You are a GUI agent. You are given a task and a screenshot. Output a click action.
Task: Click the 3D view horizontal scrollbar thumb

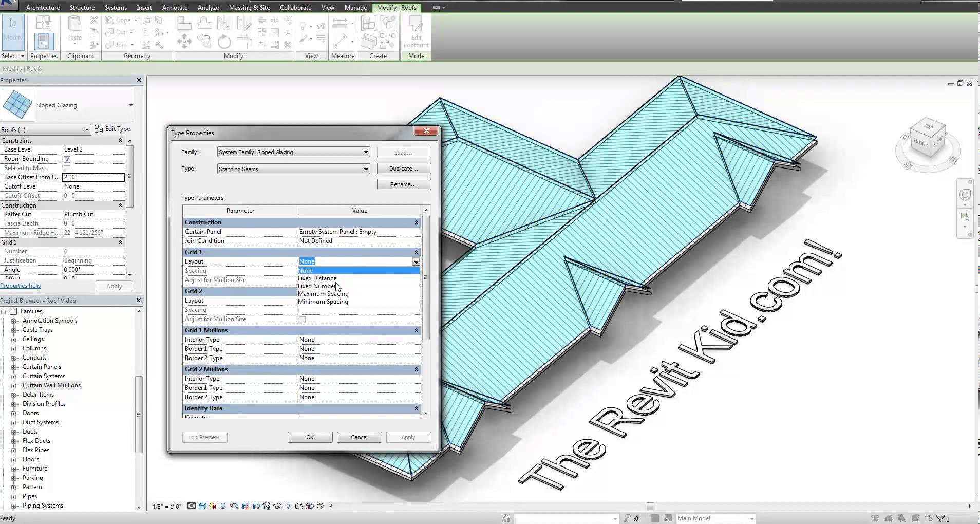[650, 506]
